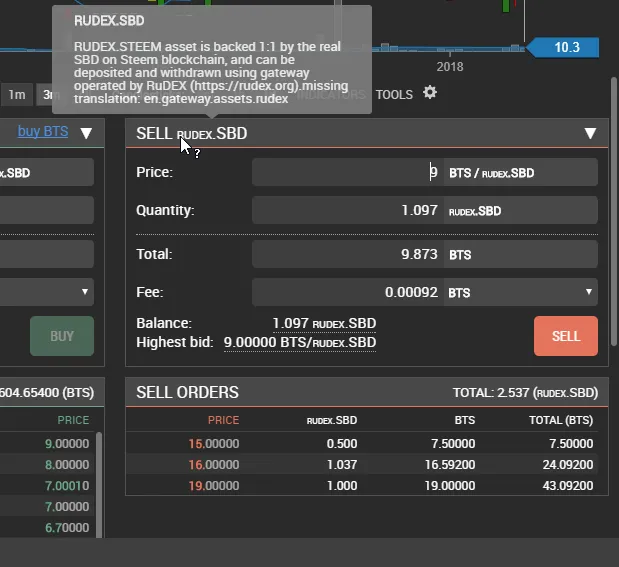Edit the sell Price input field

[x=347, y=172]
